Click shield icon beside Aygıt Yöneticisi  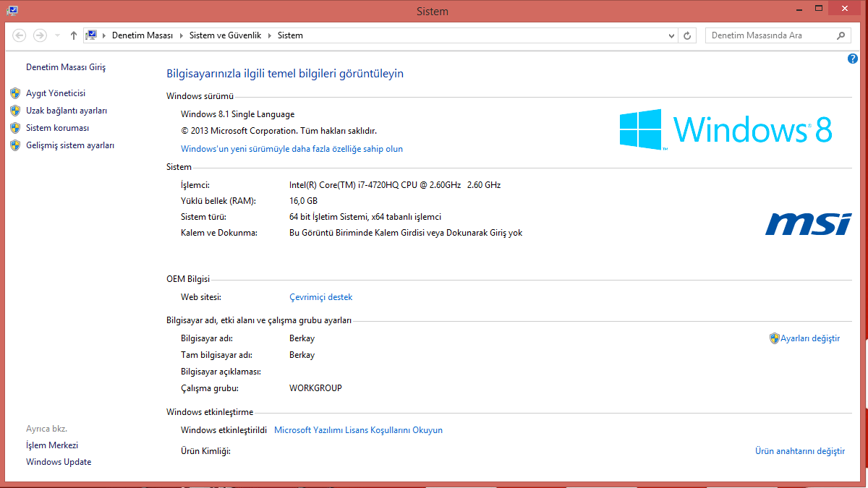pos(15,93)
